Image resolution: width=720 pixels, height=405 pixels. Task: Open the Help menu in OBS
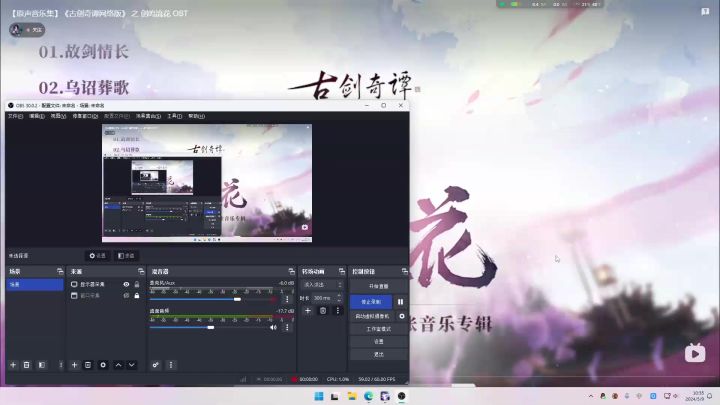pos(197,116)
